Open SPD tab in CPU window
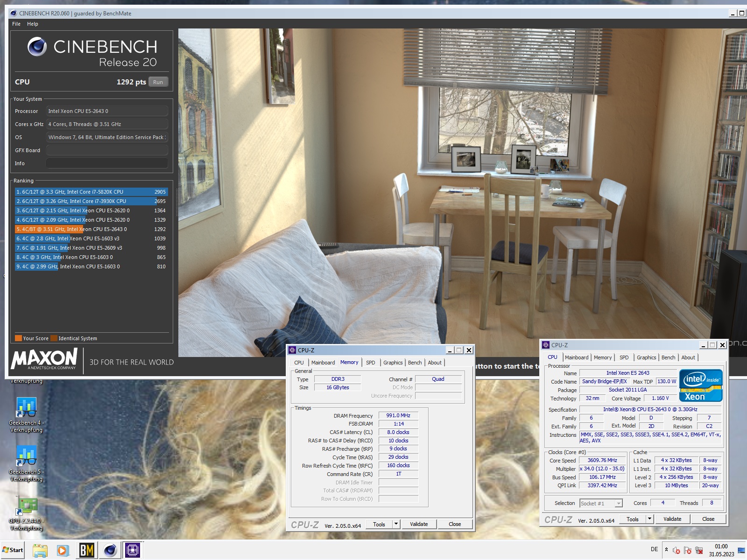This screenshot has width=747, height=560. [624, 357]
